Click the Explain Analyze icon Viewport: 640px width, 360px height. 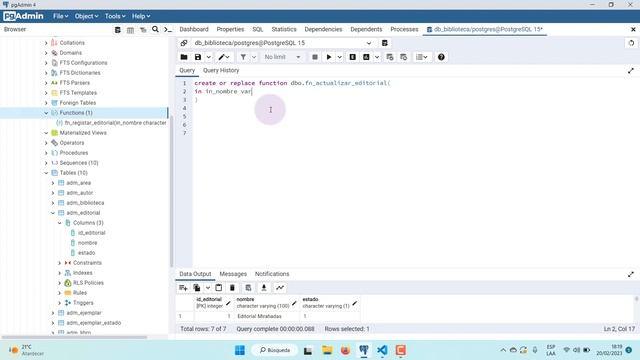click(x=366, y=57)
